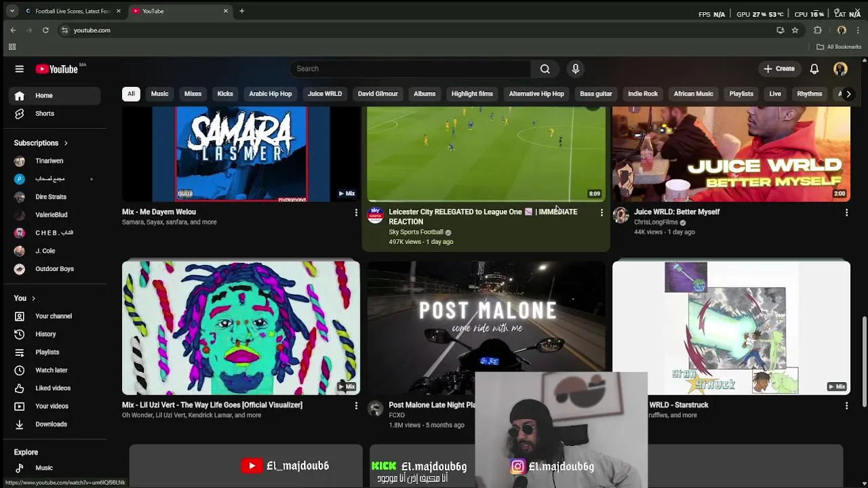The width and height of the screenshot is (868, 488).
Task: Play the Samara Lasmer mix thumbnail
Action: point(241,154)
